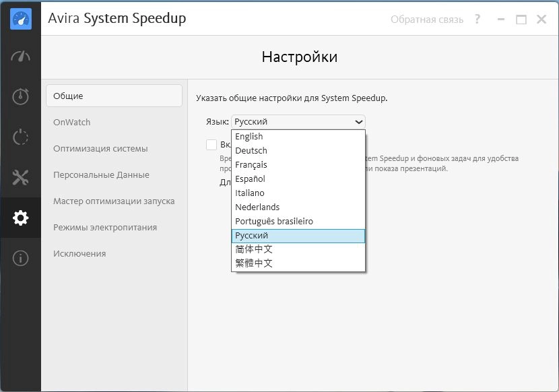This screenshot has width=559, height=392.
Task: Choose Русский from the language list
Action: click(298, 236)
